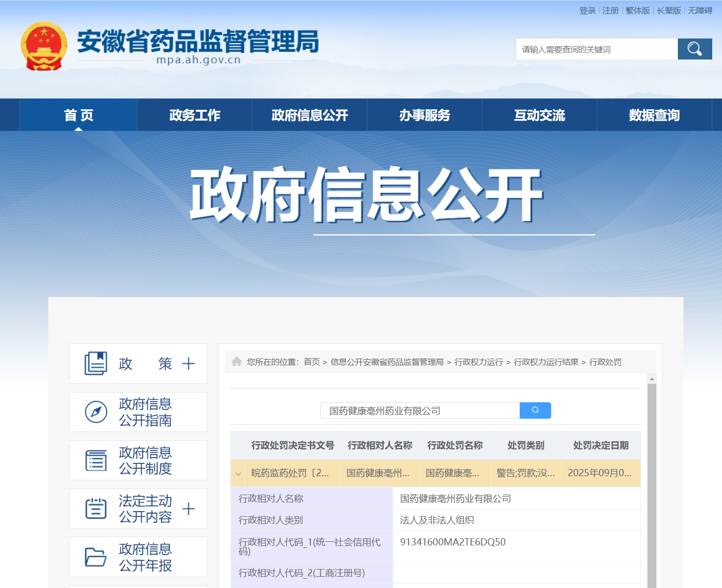Viewport: 722px width, 588px height.
Task: Click the 注册 link
Action: coord(611,11)
